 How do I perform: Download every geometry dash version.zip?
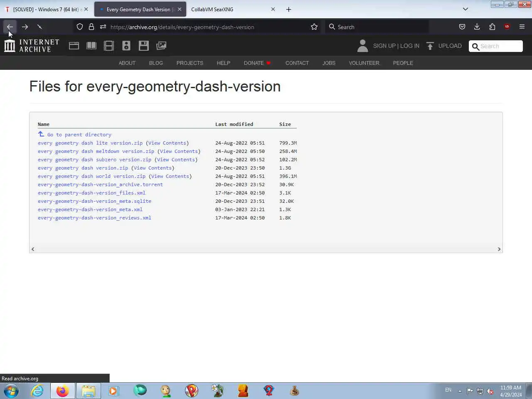pyautogui.click(x=83, y=168)
